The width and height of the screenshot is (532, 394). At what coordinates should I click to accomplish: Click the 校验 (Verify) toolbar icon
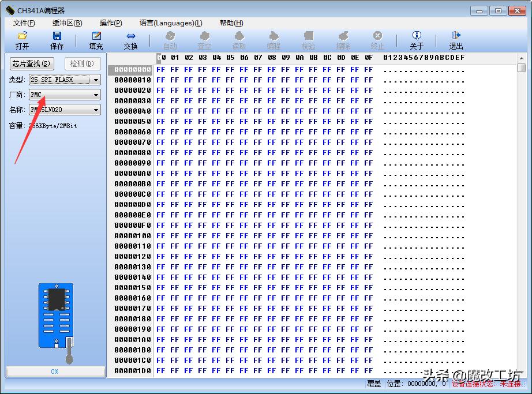(309, 36)
